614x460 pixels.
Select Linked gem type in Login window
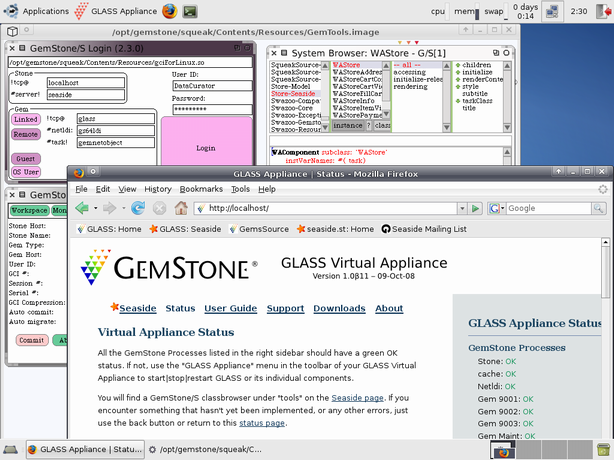click(x=26, y=119)
